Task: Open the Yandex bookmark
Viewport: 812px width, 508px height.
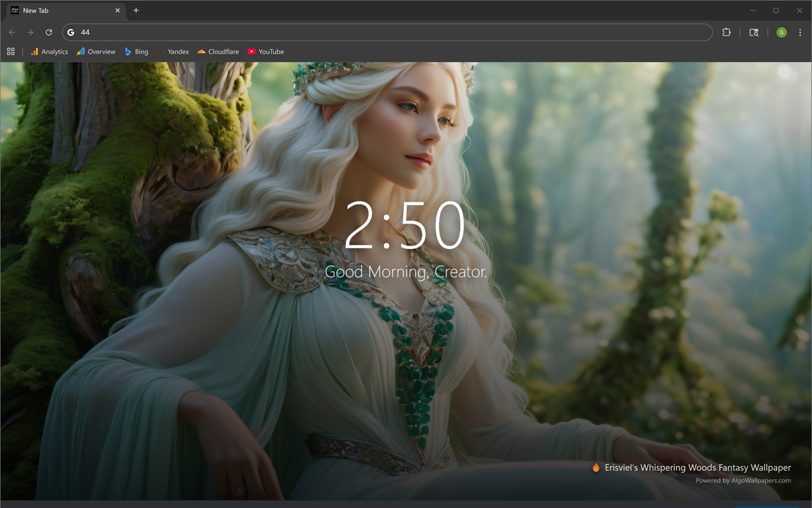Action: pos(173,51)
